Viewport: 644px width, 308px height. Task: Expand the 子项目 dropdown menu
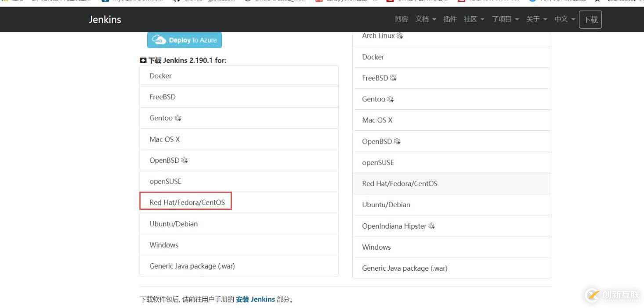506,19
